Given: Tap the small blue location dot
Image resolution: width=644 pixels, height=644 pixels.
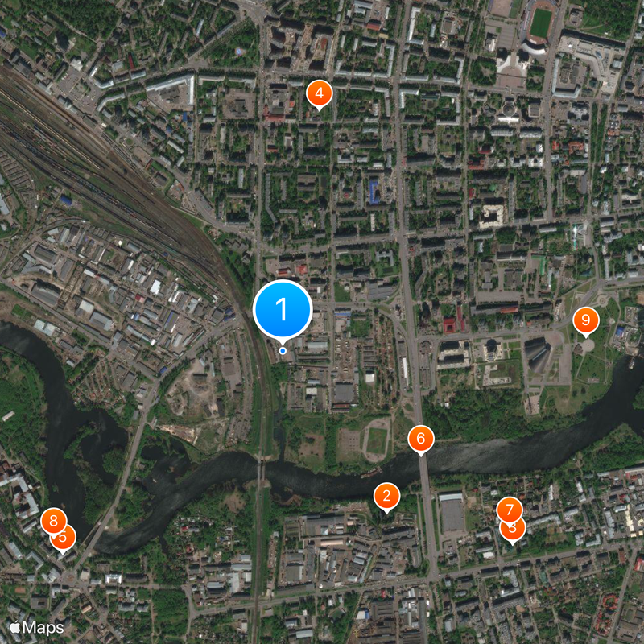Looking at the screenshot, I should pos(283,351).
